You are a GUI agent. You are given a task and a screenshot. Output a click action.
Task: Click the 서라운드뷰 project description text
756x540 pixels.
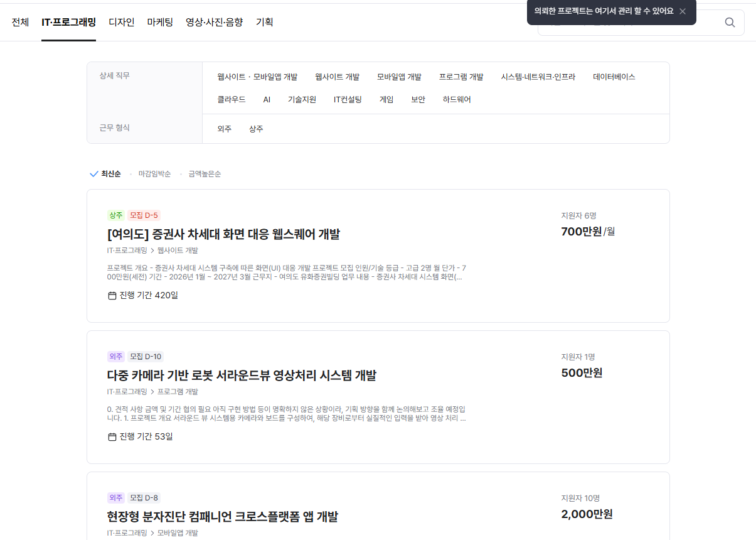click(x=287, y=414)
